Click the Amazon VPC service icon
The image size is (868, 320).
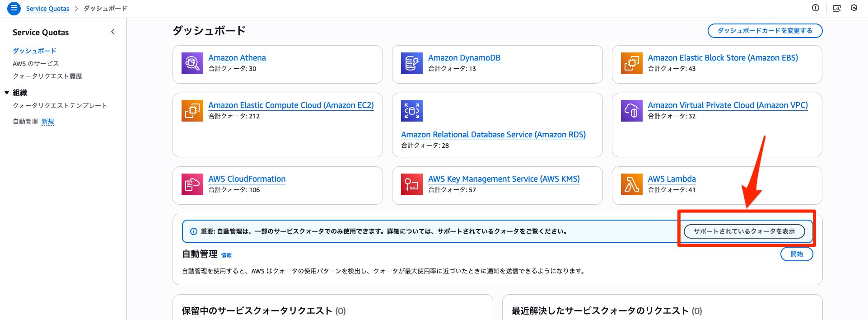coord(632,111)
